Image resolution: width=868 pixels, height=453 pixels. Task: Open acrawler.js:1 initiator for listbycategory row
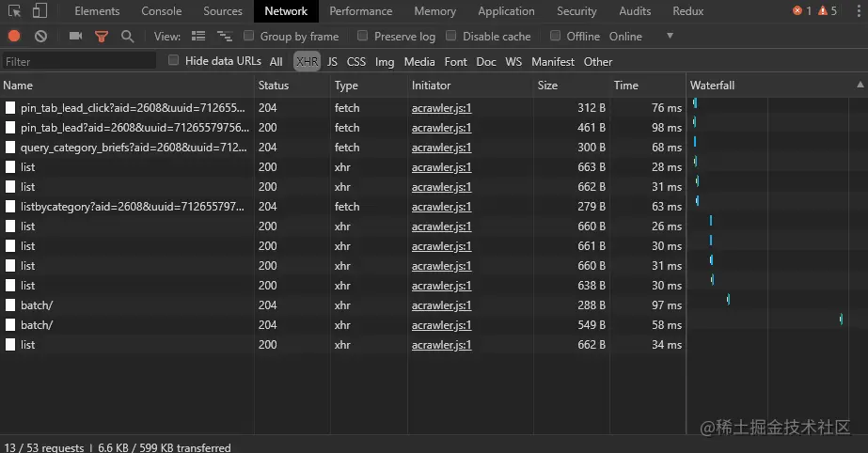point(441,207)
